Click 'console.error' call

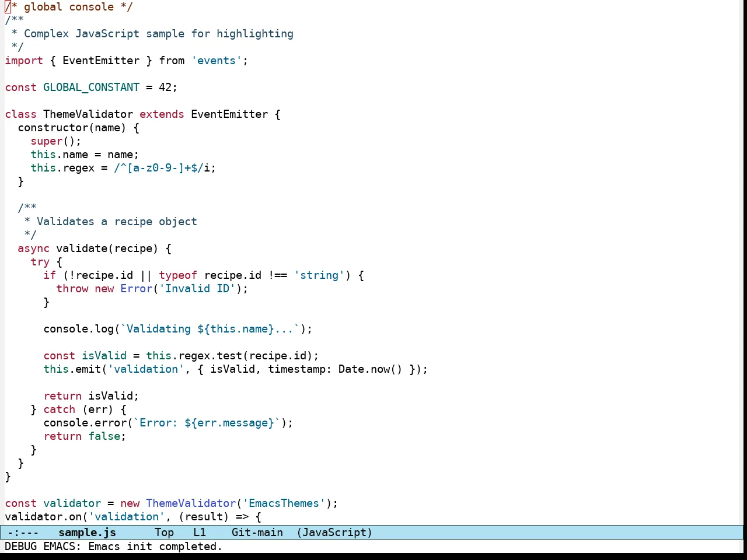[x=85, y=423]
